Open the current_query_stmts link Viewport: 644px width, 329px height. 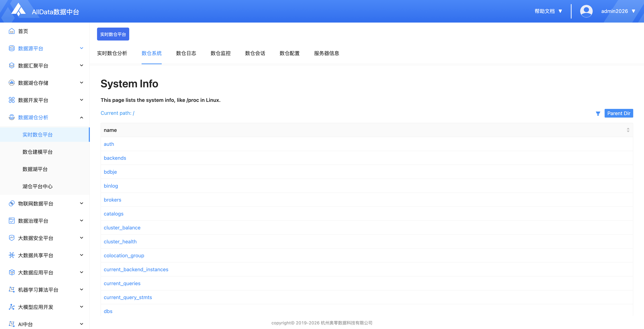pos(128,298)
